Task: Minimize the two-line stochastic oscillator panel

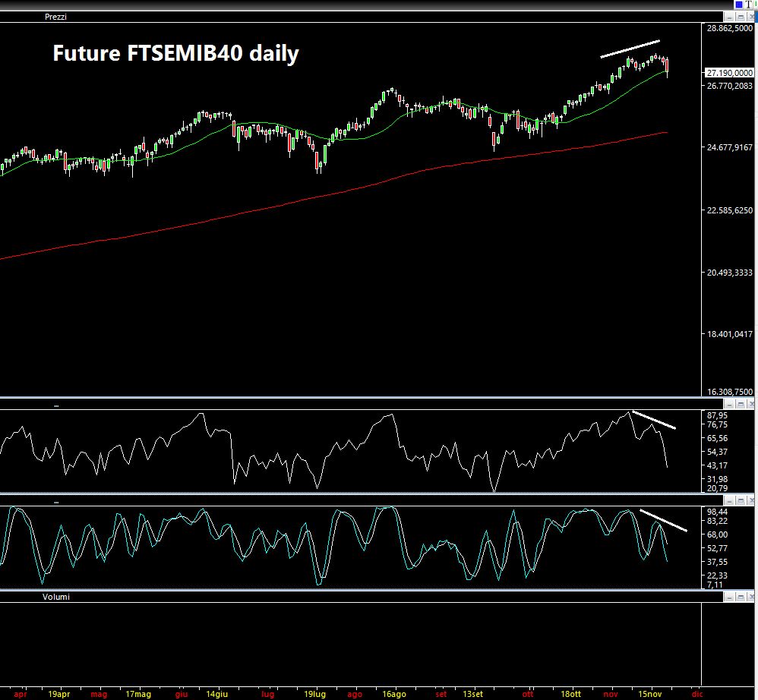Action: tap(729, 500)
